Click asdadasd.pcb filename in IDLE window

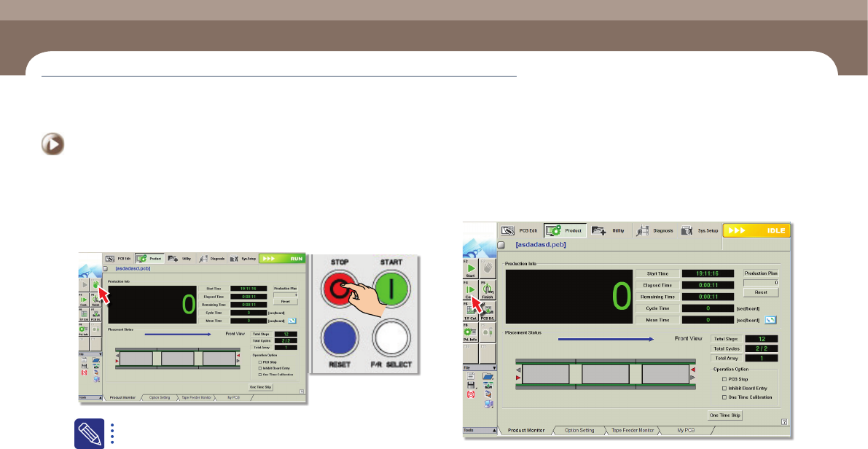coord(541,244)
